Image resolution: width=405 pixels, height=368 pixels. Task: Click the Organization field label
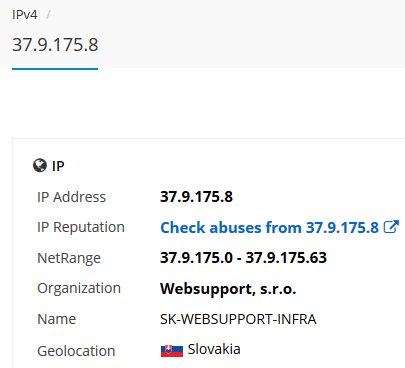coord(79,288)
